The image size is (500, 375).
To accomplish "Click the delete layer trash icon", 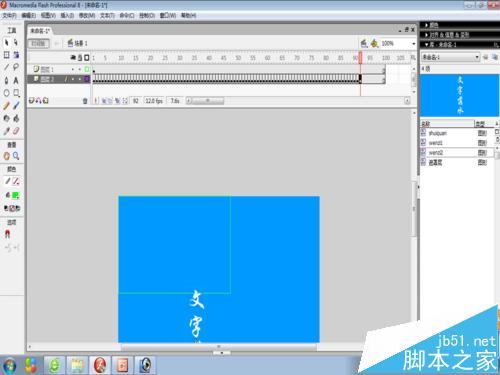I will click(85, 101).
